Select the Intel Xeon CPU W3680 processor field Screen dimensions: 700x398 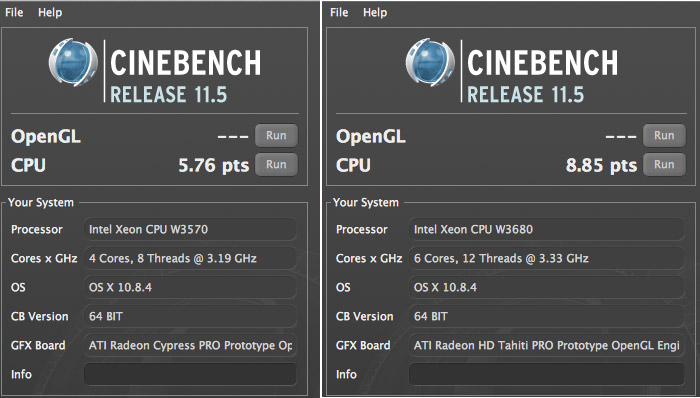pos(546,229)
